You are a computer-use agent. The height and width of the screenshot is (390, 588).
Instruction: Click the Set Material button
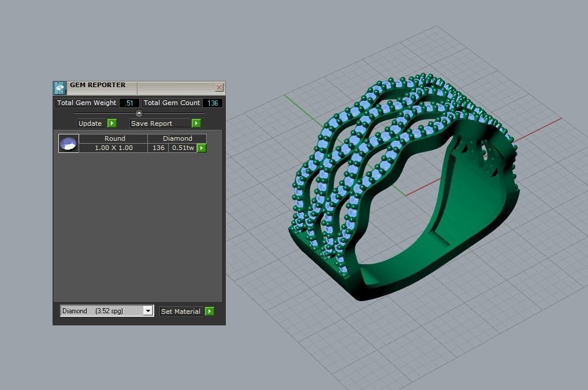click(182, 312)
